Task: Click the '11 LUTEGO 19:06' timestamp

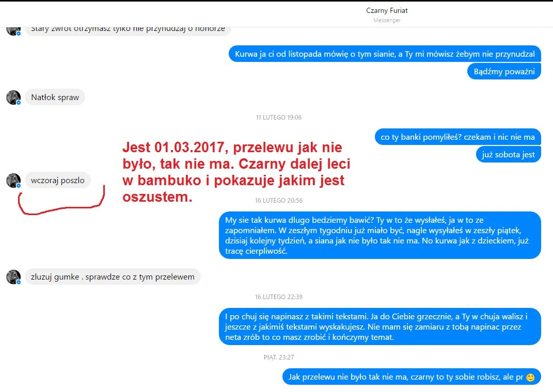Action: [279, 117]
